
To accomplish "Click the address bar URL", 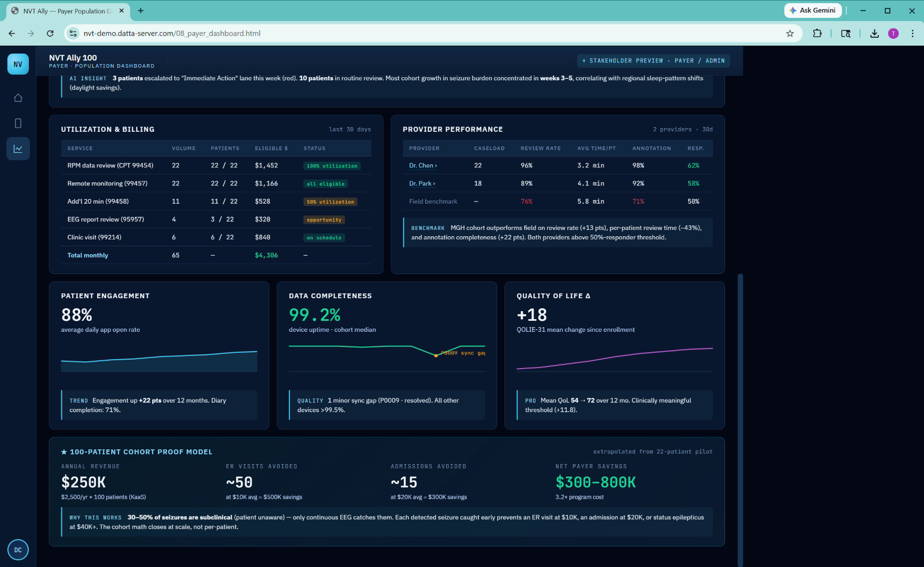I will tap(172, 33).
